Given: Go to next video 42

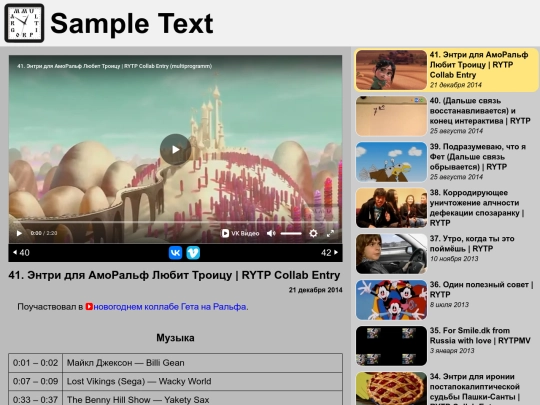Looking at the screenshot, I should pos(330,253).
